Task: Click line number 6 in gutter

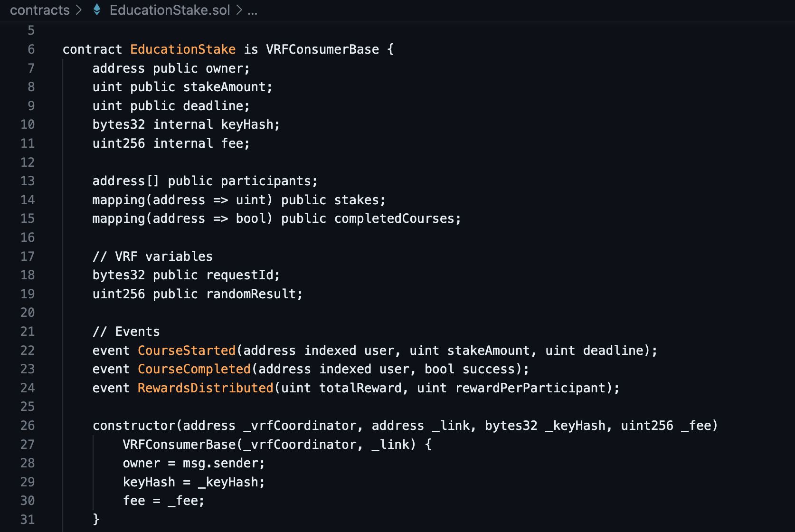Action: 31,49
